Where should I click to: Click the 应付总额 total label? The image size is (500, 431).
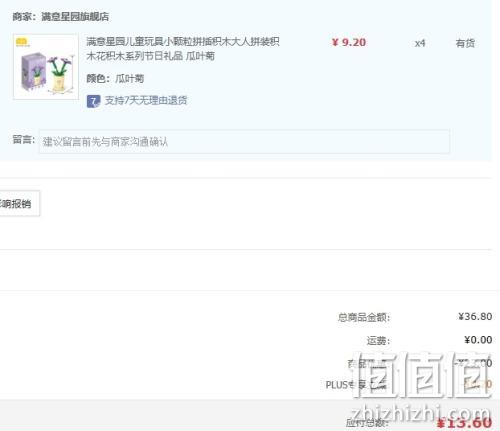coord(367,423)
